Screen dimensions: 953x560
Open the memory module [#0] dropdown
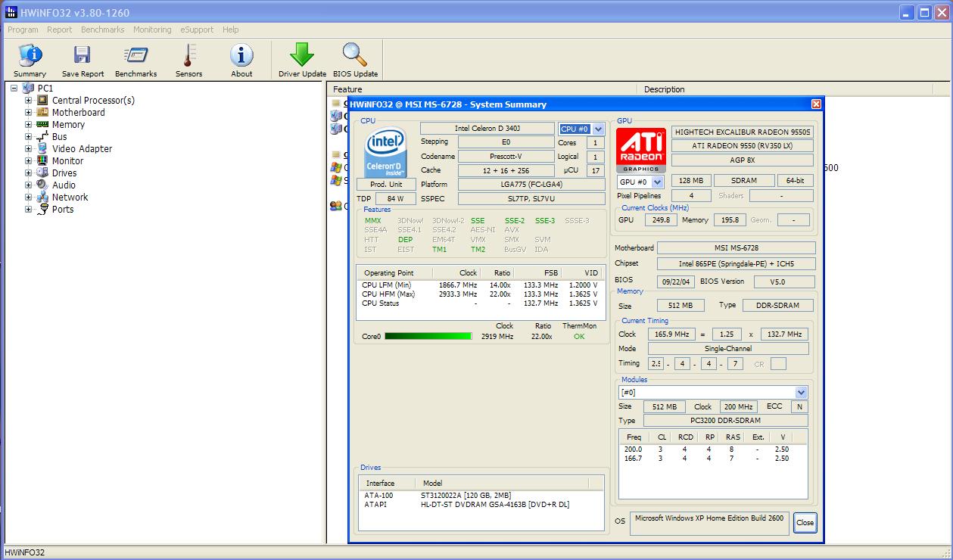[801, 393]
